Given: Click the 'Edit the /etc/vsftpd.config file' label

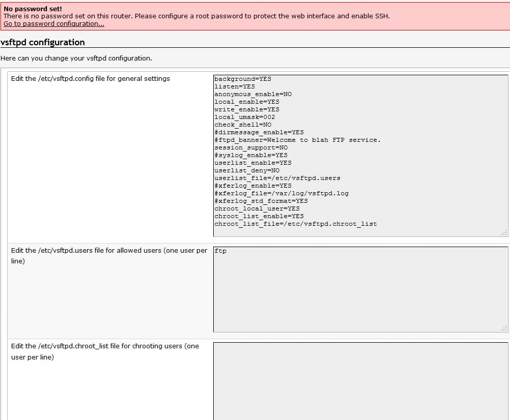Looking at the screenshot, I should click(91, 79).
